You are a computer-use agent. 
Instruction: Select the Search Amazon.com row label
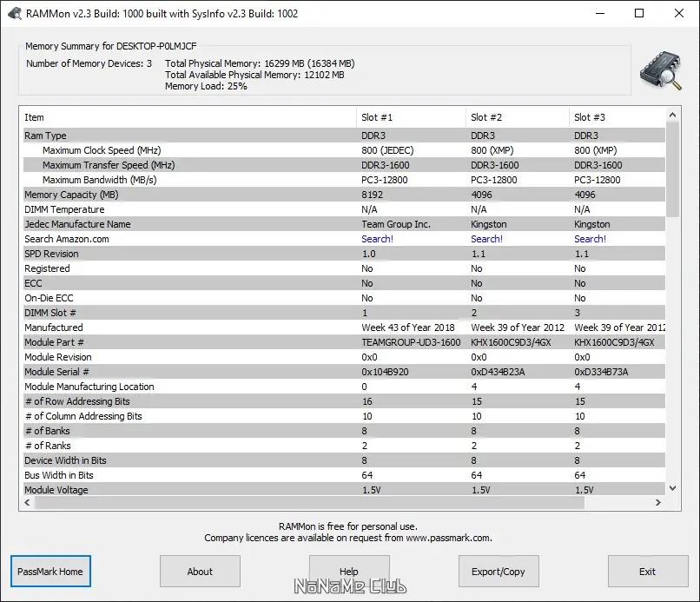click(67, 239)
